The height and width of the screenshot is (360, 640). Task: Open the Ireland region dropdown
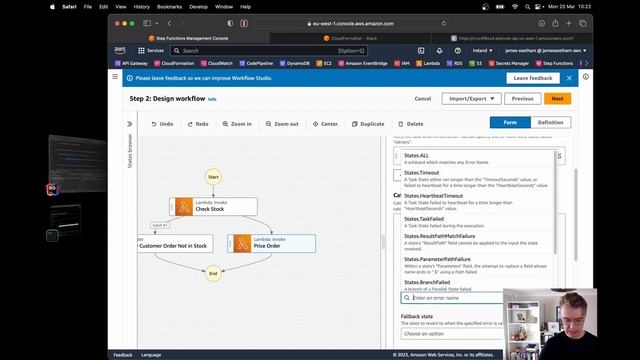pos(482,51)
